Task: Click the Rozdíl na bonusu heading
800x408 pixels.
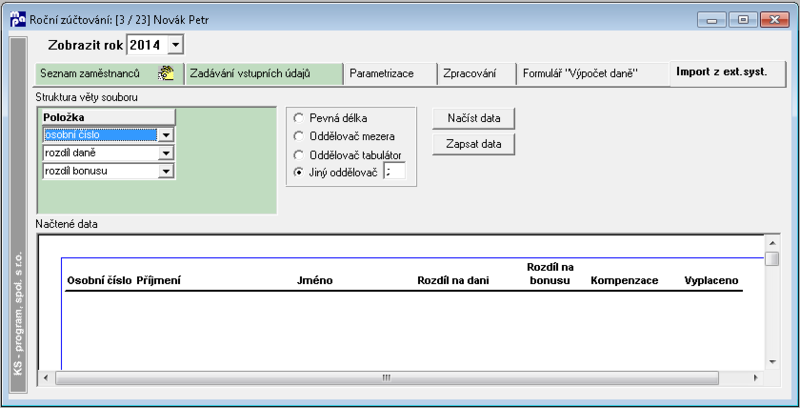Action: pos(550,274)
